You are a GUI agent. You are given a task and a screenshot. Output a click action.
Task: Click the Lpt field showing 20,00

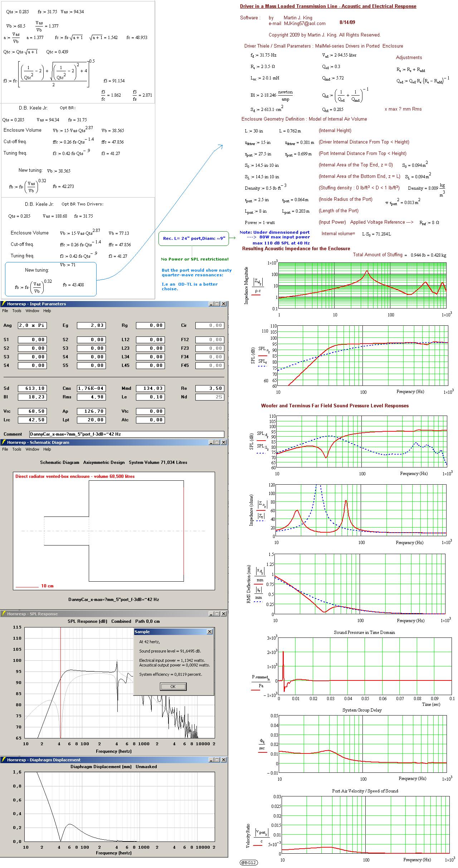coord(91,420)
